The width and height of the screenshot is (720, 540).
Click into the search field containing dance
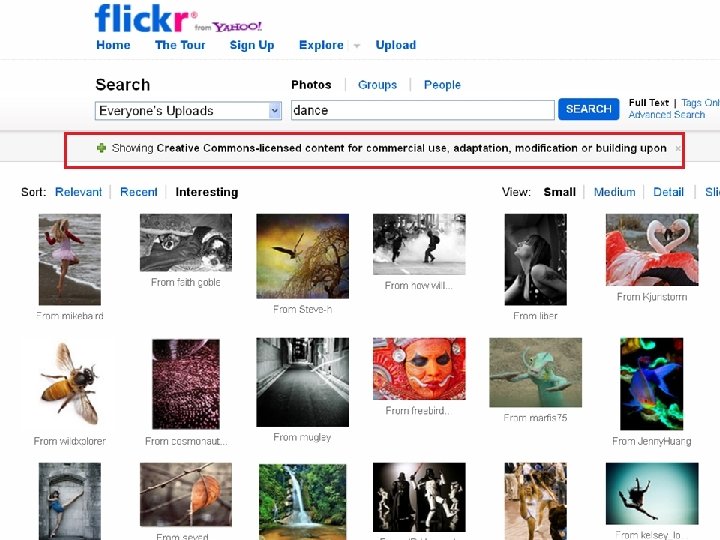(x=422, y=110)
